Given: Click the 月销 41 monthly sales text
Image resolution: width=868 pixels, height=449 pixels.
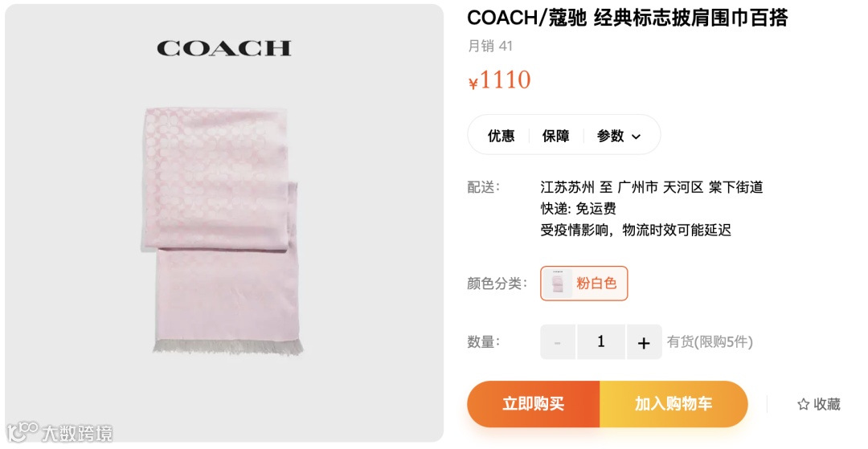Looking at the screenshot, I should pos(490,46).
